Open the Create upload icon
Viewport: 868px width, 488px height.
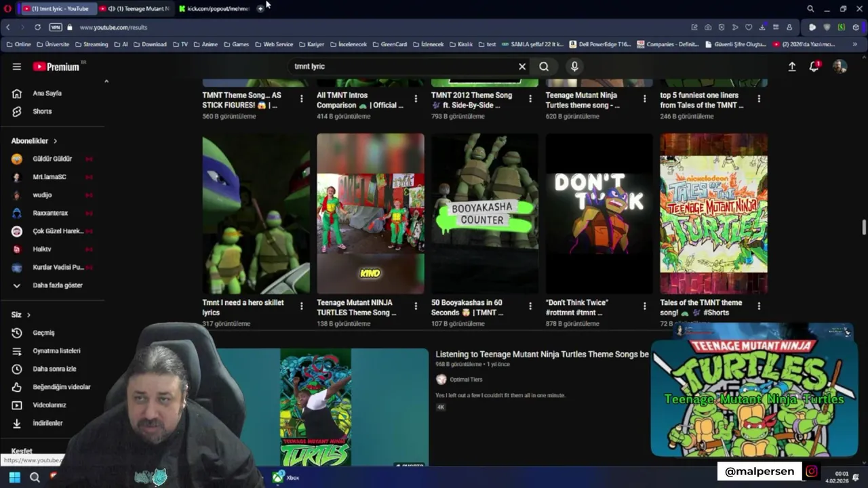click(792, 66)
